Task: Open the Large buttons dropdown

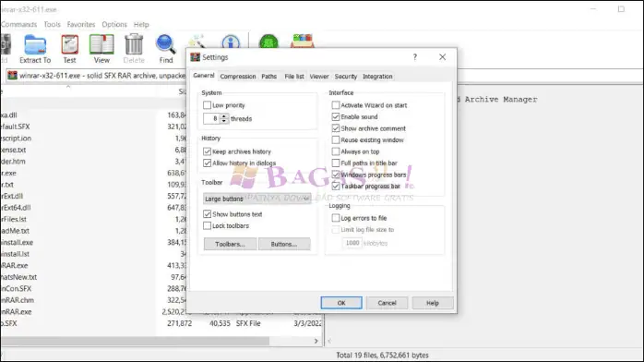Action: (257, 199)
